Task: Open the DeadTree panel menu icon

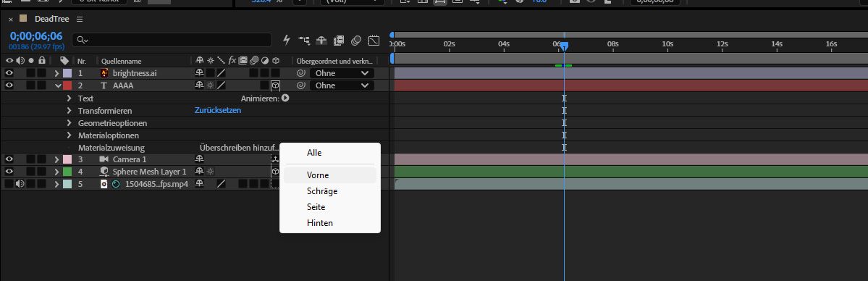Action: (80, 19)
